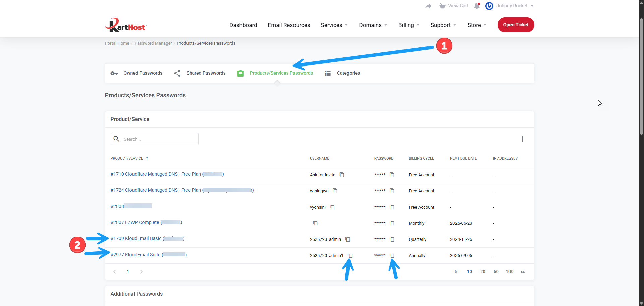
Task: Open the three-dot table options menu
Action: 522,139
